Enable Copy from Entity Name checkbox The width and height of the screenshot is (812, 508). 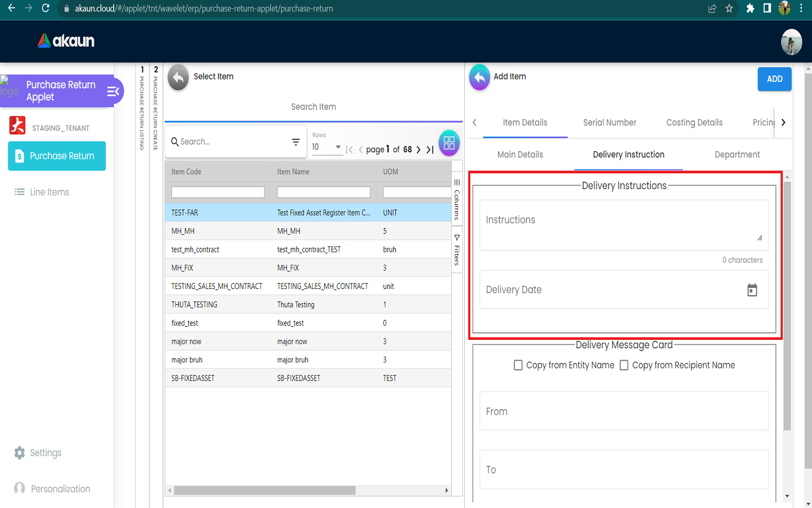coord(518,365)
